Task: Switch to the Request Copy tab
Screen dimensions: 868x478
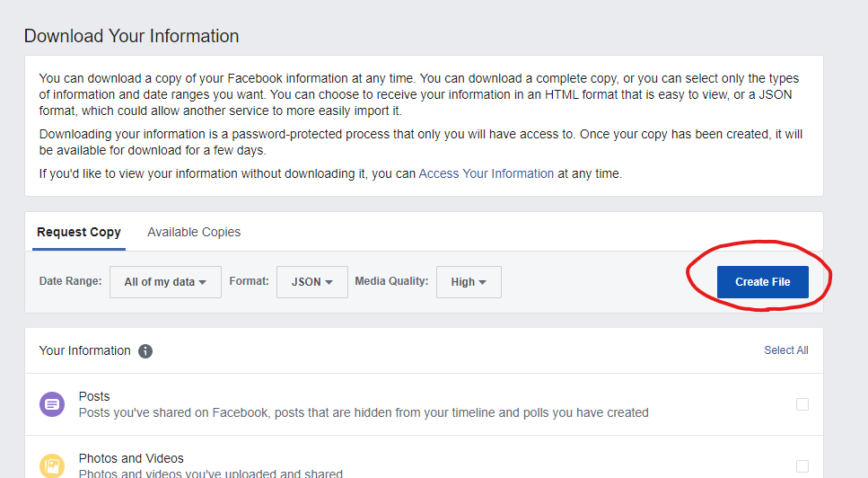Action: (x=79, y=232)
